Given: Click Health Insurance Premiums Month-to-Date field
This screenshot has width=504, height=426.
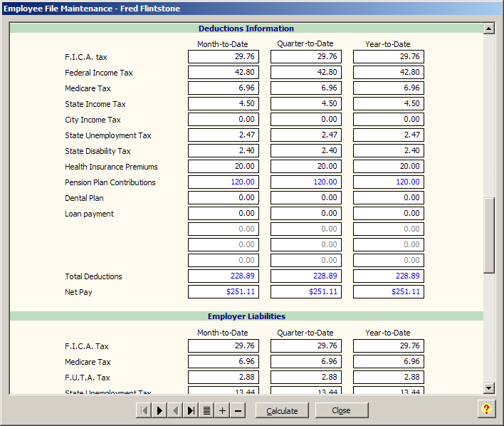Looking at the screenshot, I should point(224,167).
